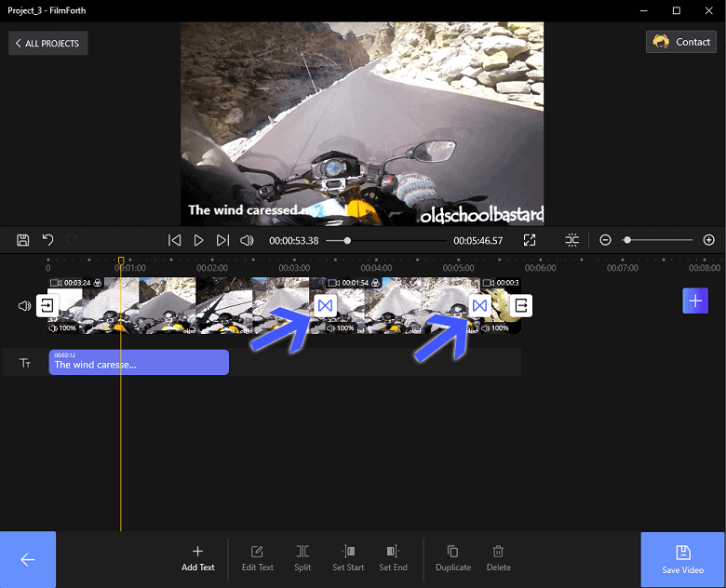Image resolution: width=726 pixels, height=588 pixels.
Task: Add new clip with blue plus button
Action: (695, 301)
